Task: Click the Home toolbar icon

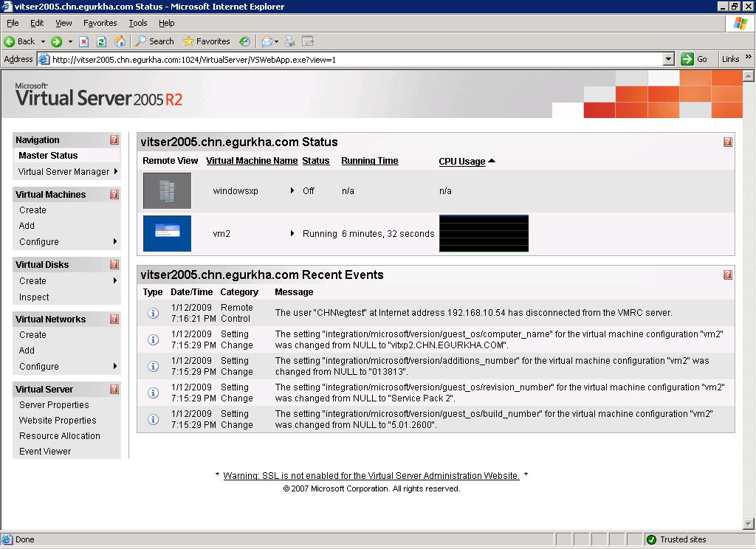Action: 120,41
